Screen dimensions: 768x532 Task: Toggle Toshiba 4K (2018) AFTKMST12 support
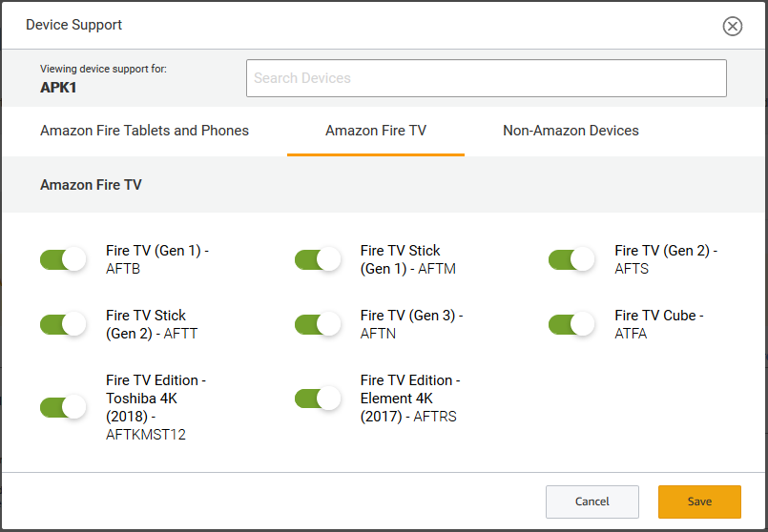point(63,407)
